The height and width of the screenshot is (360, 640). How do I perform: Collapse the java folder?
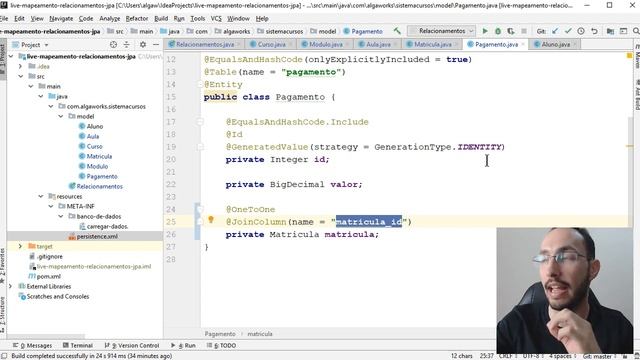[x=40, y=96]
